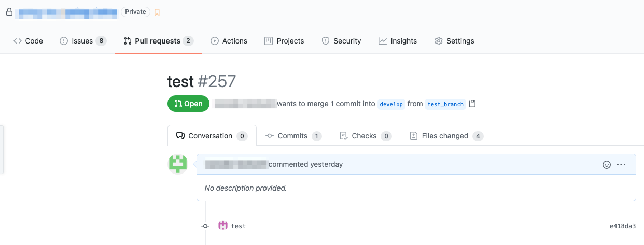
Task: Click the pink commit author avatar
Action: [x=223, y=226]
